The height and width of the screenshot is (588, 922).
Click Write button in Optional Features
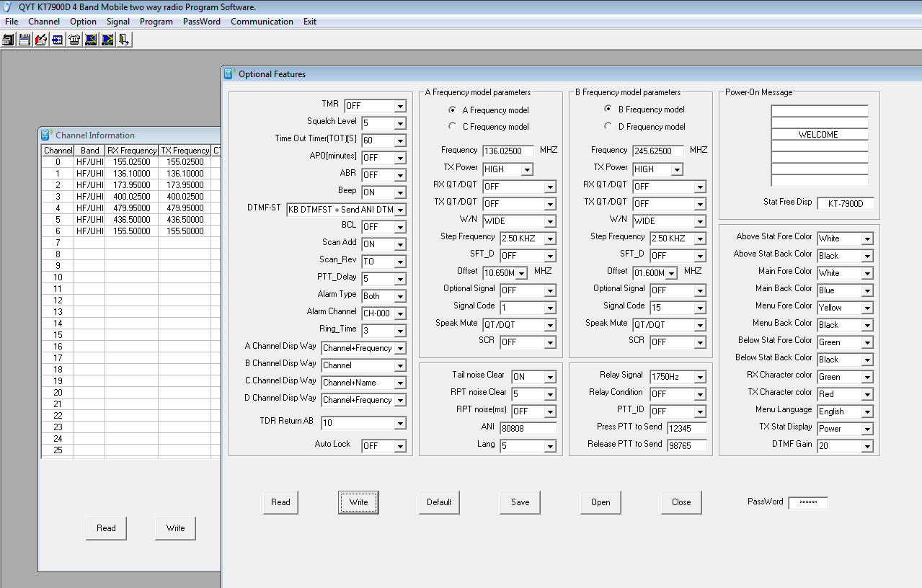point(358,502)
